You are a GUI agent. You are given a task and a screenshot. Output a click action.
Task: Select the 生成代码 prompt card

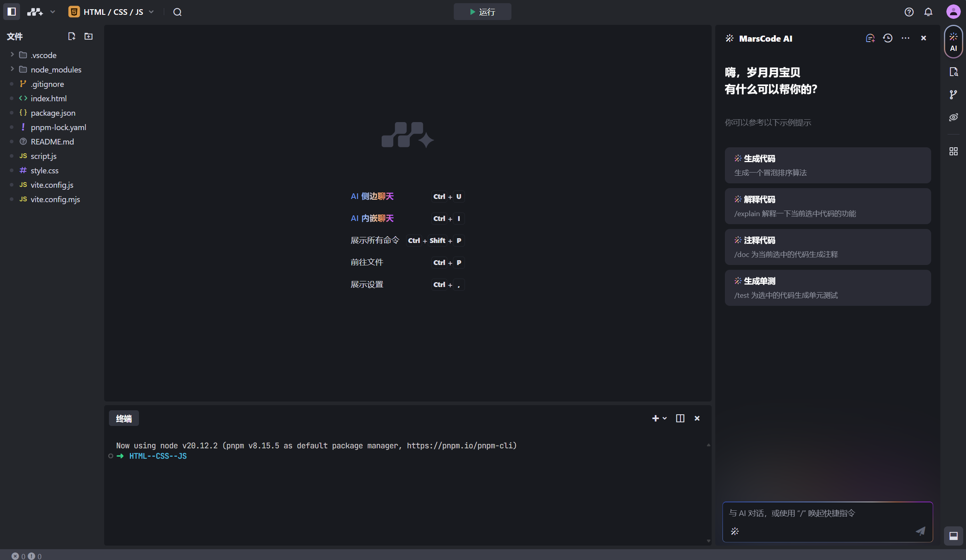tap(827, 165)
